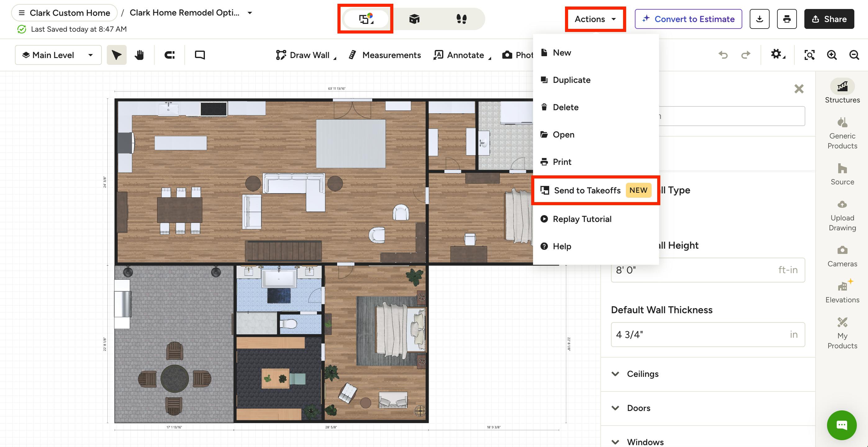Choose New from the Actions menu
The width and height of the screenshot is (868, 447).
point(596,52)
